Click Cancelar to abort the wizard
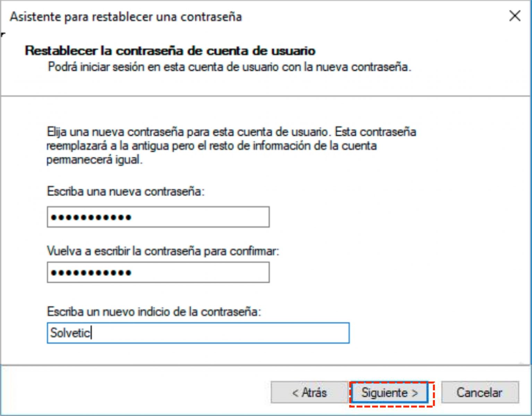This screenshot has height=416, width=532. point(479,392)
